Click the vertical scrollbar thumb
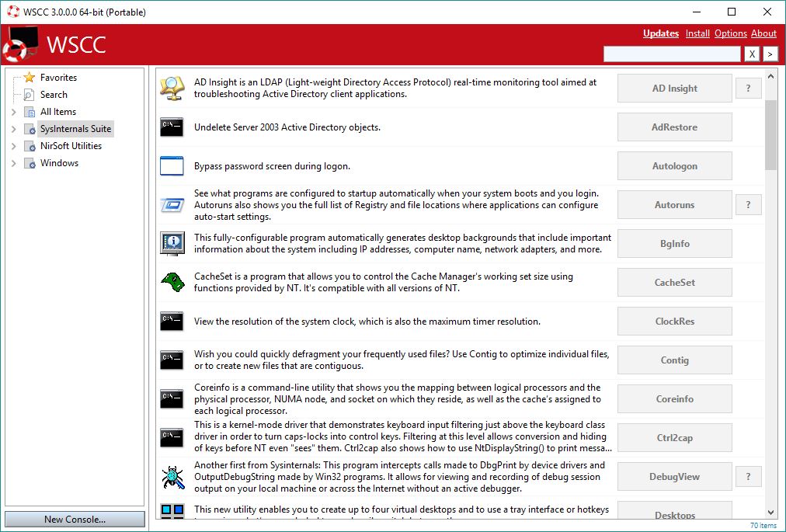Image resolution: width=786 pixels, height=532 pixels. click(x=771, y=135)
